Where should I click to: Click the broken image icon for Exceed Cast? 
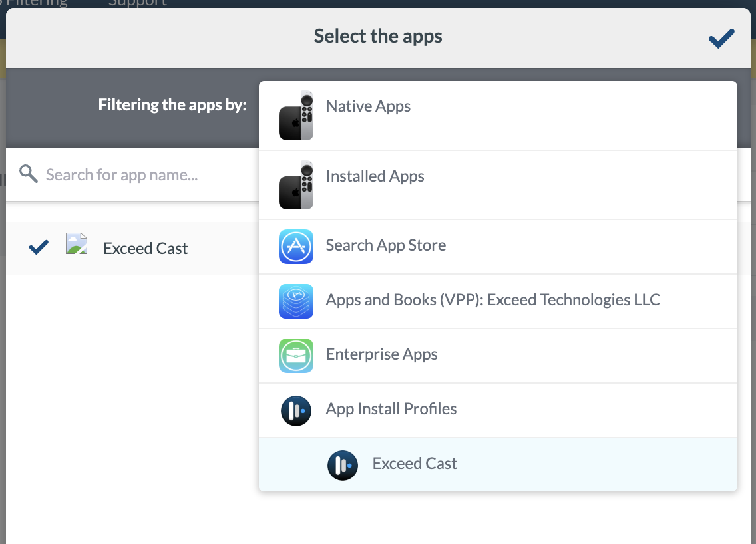click(x=77, y=244)
